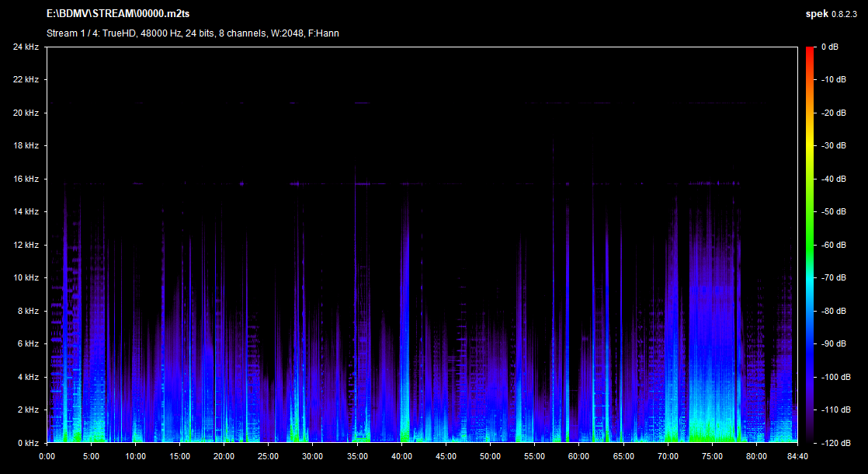Click the dB color gradient scale bar
The image size is (868, 474).
click(x=810, y=244)
